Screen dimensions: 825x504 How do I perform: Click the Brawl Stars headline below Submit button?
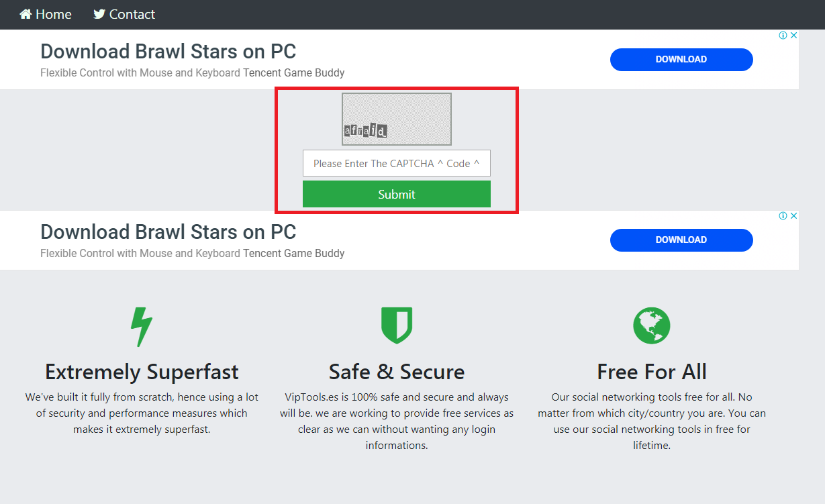click(x=168, y=232)
